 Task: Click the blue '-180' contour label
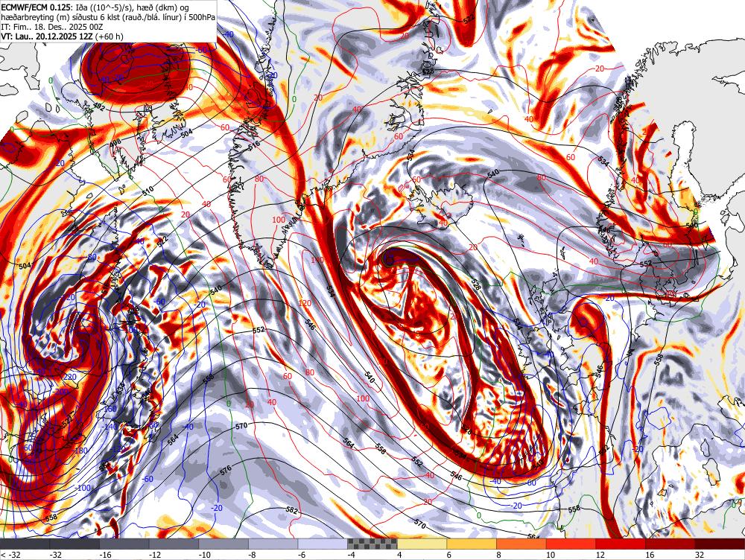pos(81,451)
